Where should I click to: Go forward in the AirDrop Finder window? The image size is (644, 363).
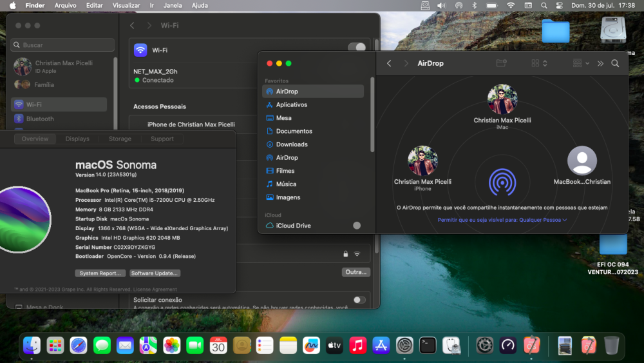click(x=406, y=63)
